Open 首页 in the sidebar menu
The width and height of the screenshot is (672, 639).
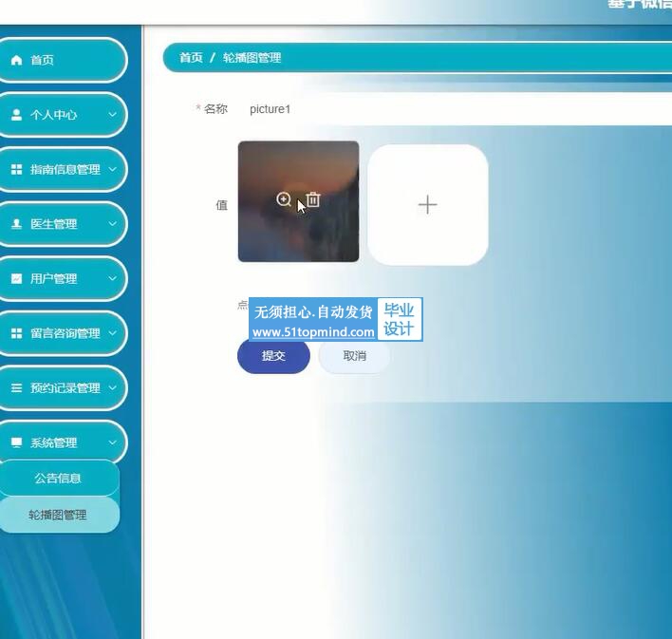point(63,60)
